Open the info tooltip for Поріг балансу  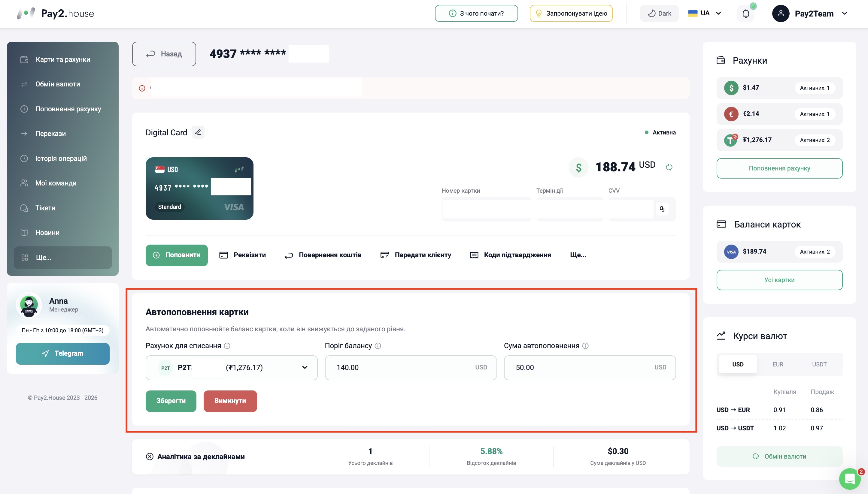pyautogui.click(x=378, y=346)
